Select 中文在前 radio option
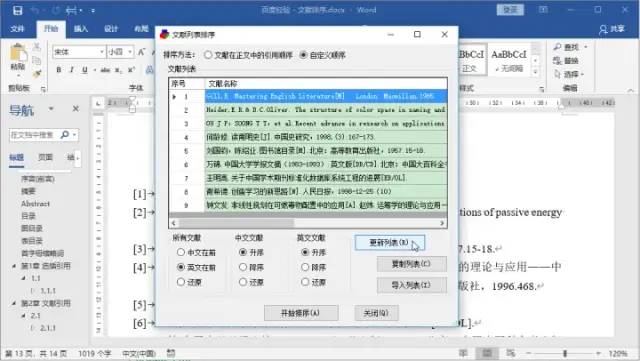Screen dimensions: 640x361 coord(181,252)
